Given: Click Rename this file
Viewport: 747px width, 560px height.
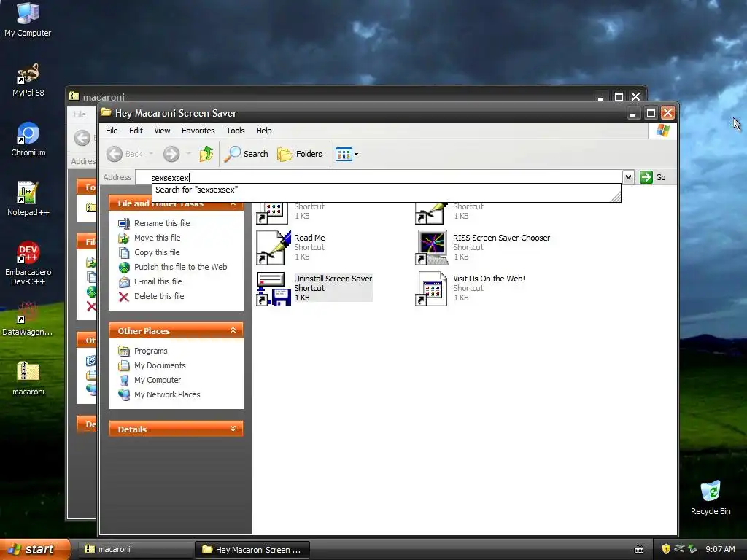Looking at the screenshot, I should coord(161,223).
